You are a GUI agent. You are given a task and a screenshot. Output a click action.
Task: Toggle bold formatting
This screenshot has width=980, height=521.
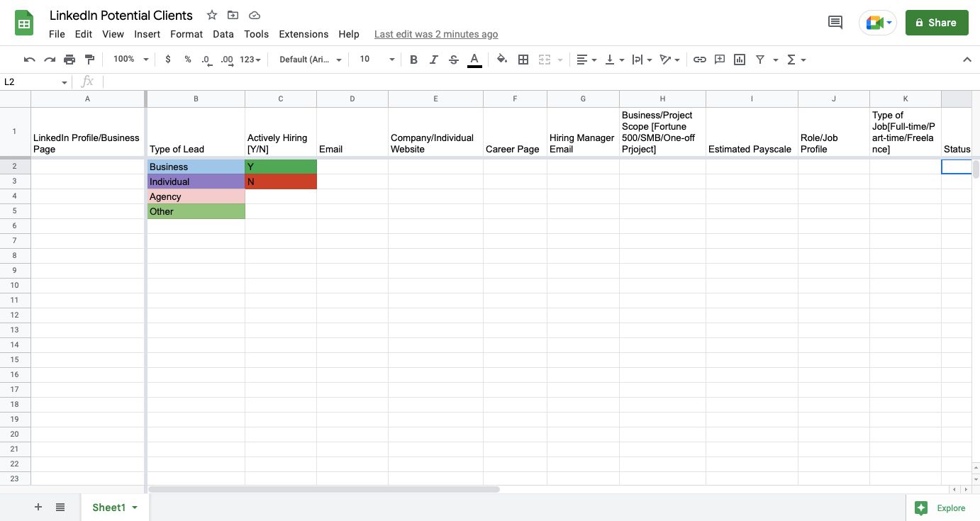(x=413, y=60)
